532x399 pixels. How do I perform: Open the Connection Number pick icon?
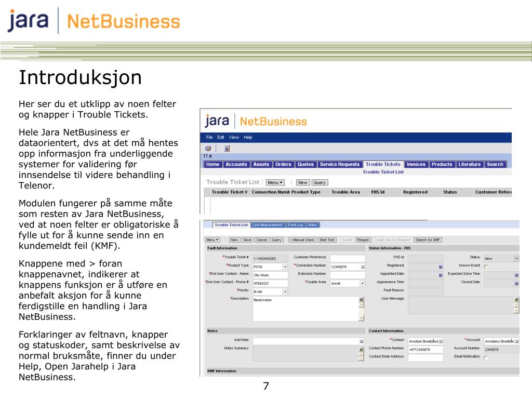click(x=362, y=267)
